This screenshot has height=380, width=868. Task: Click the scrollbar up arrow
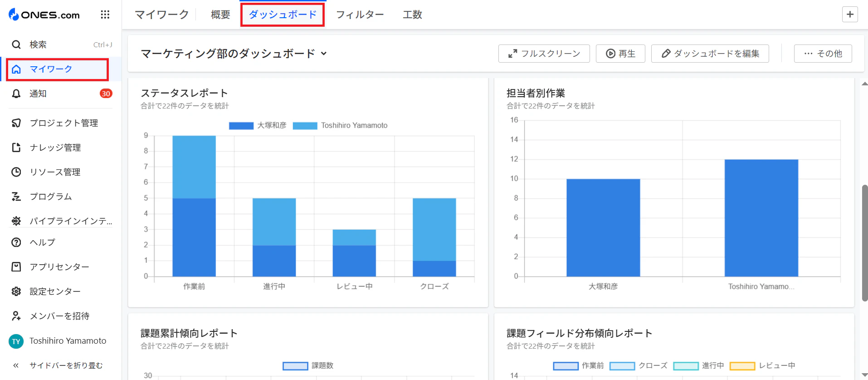864,84
